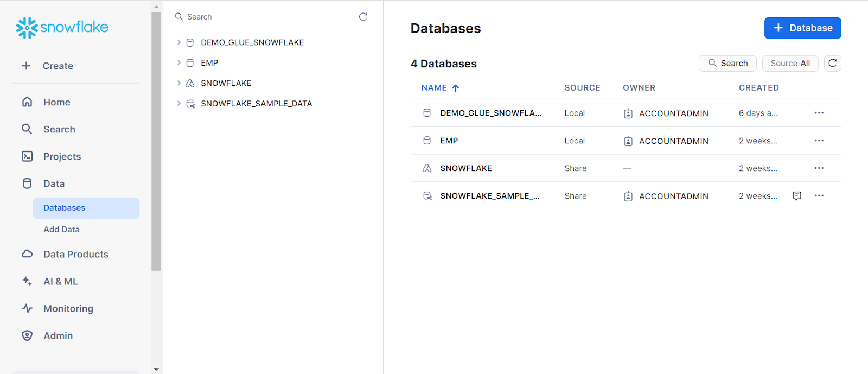Click the Data Products cloud icon
This screenshot has width=868, height=374.
tap(27, 254)
